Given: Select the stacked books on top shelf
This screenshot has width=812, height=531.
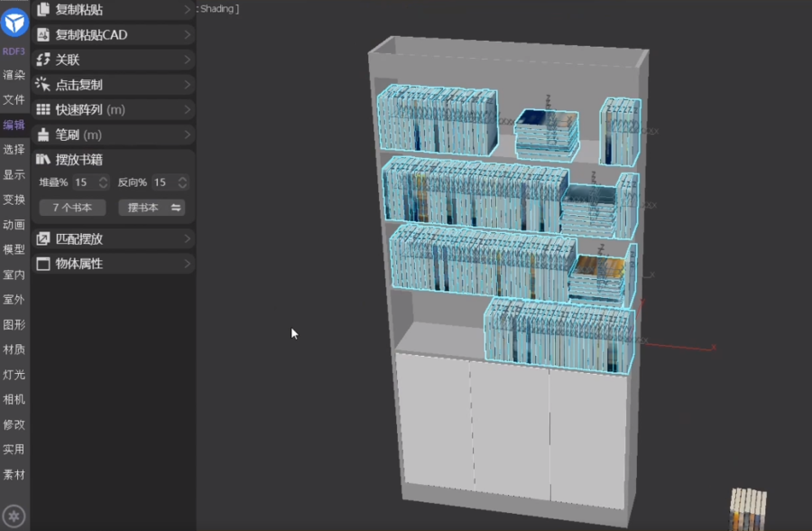Looking at the screenshot, I should [547, 135].
